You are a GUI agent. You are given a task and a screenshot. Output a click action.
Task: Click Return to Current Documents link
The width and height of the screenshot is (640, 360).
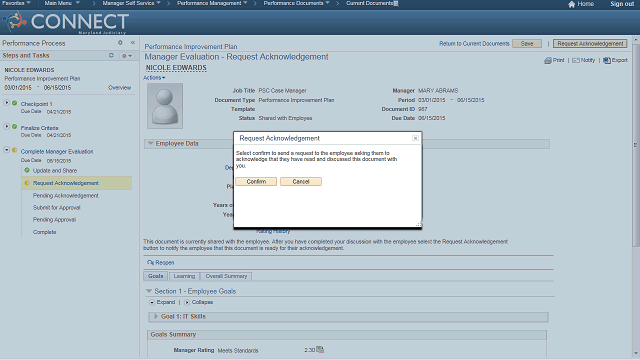(x=474, y=44)
